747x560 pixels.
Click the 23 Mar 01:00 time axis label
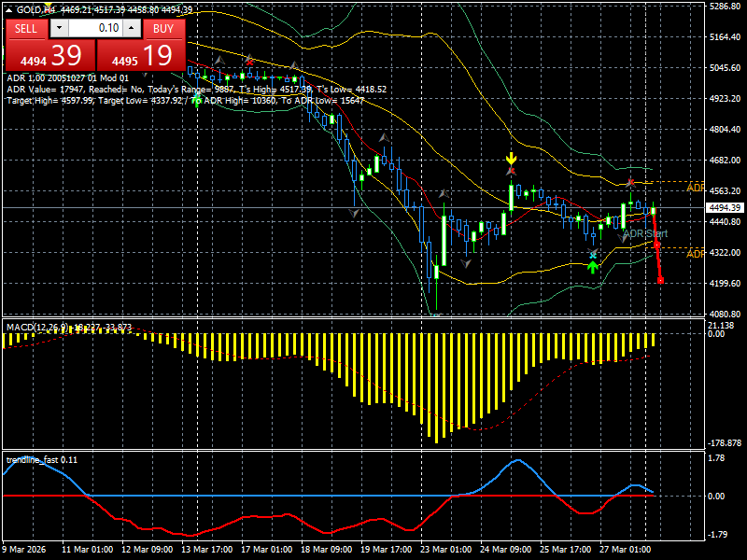tap(446, 549)
